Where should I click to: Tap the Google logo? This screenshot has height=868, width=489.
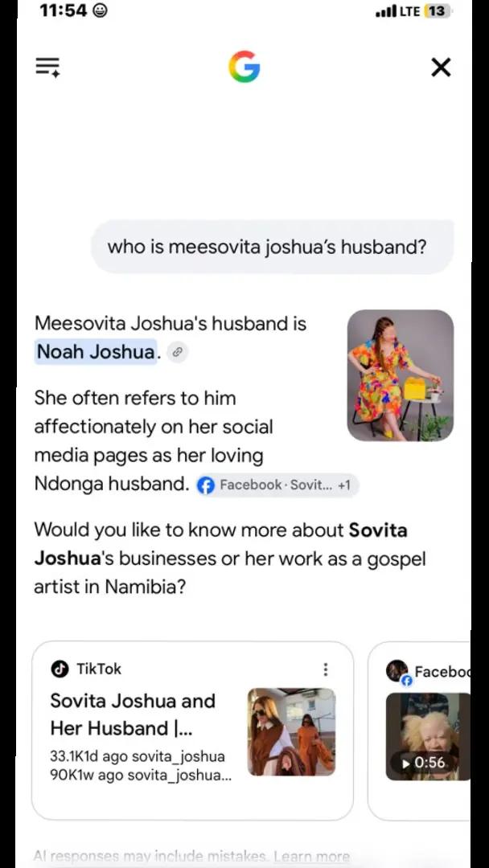[x=244, y=67]
